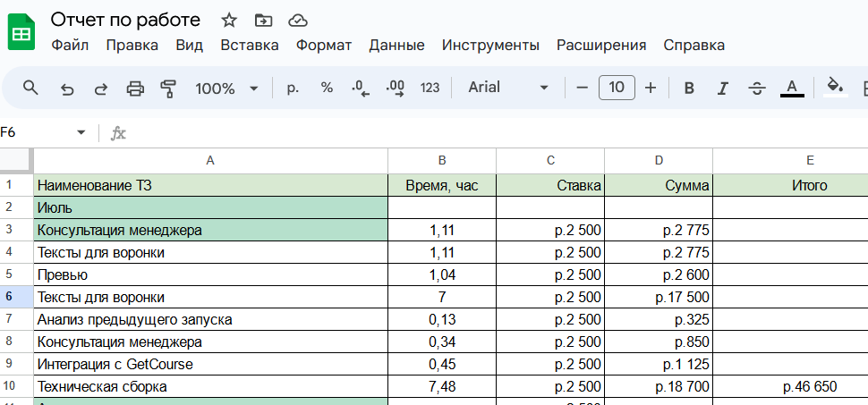Screen dimensions: 868x405
Task: Expand the Arial font dropdown
Action: (508, 88)
